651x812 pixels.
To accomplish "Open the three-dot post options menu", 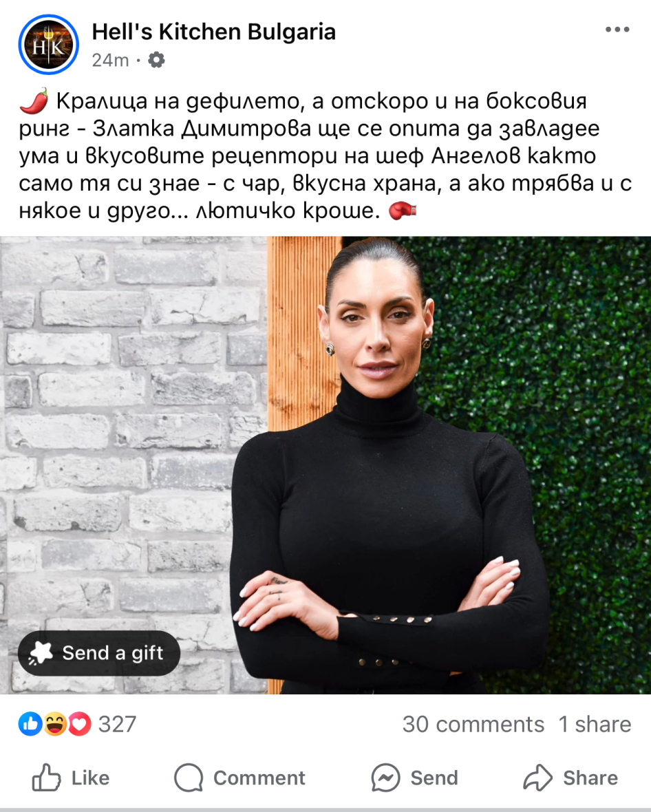I will point(617,30).
